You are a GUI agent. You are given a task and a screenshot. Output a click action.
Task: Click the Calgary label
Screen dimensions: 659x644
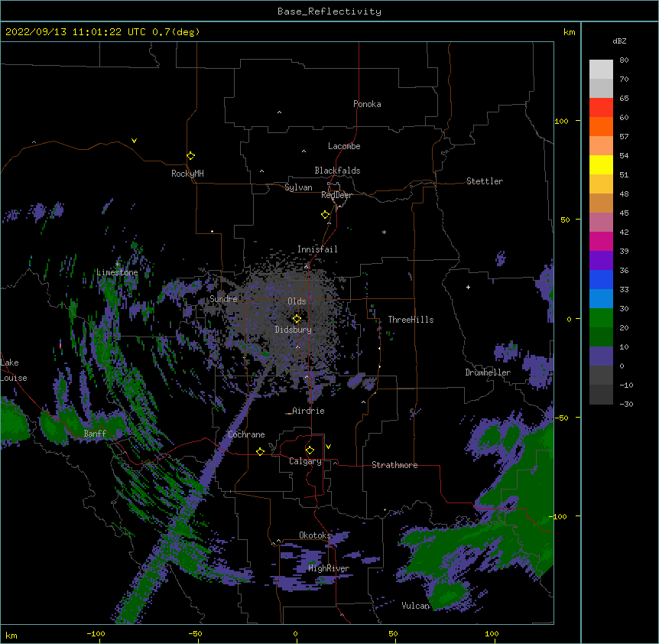(305, 461)
